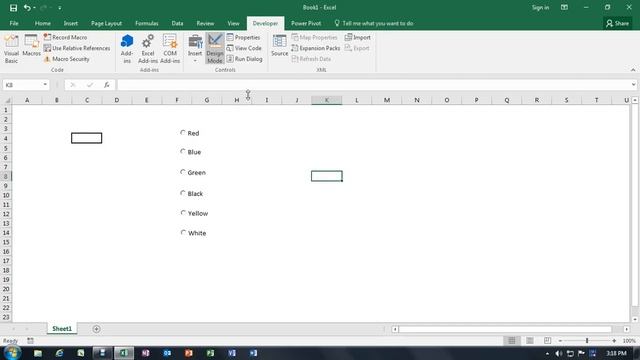
Task: Toggle Design Mode
Action: click(215, 49)
